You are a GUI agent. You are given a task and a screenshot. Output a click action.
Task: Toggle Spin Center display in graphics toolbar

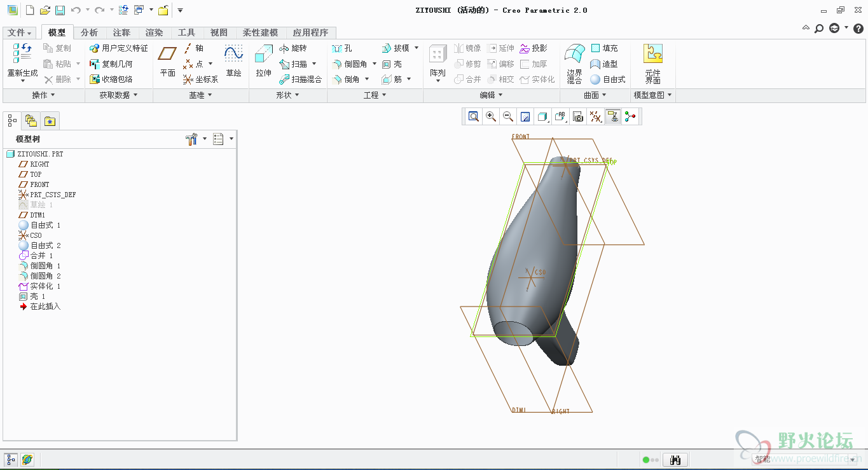coord(630,116)
